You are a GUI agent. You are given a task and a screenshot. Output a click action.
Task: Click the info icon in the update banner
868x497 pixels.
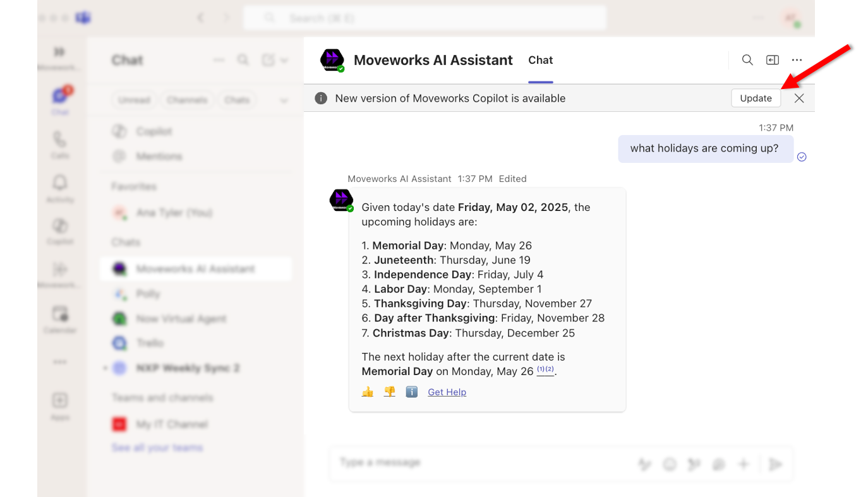(x=321, y=98)
